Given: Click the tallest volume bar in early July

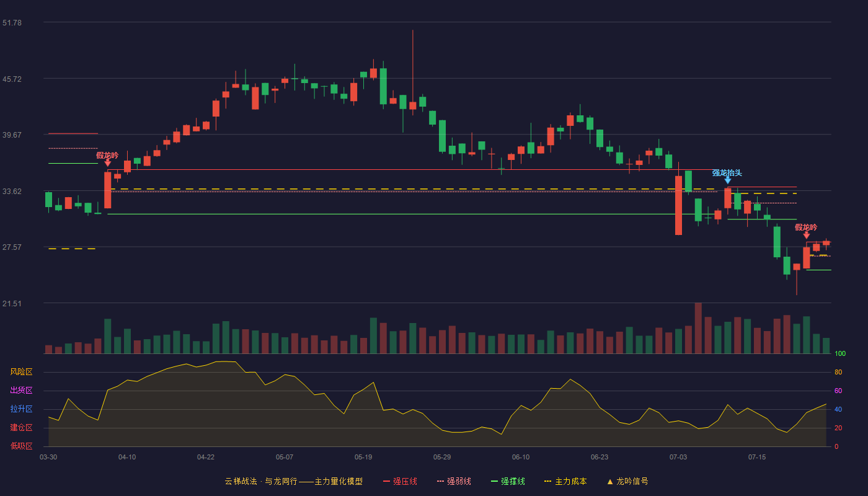Looking at the screenshot, I should coord(698,328).
